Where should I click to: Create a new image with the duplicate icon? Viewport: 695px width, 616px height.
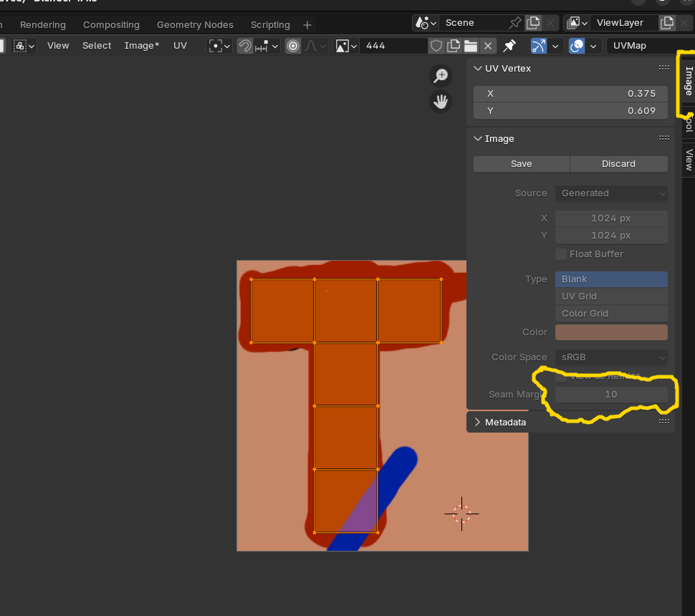coord(454,46)
